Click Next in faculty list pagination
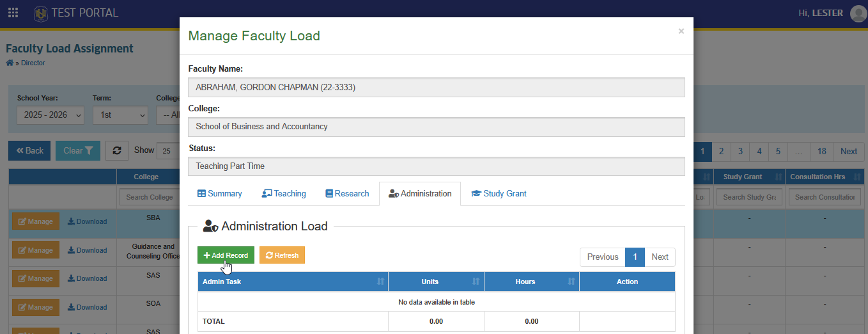Viewport: 868px width, 334px height. point(849,151)
